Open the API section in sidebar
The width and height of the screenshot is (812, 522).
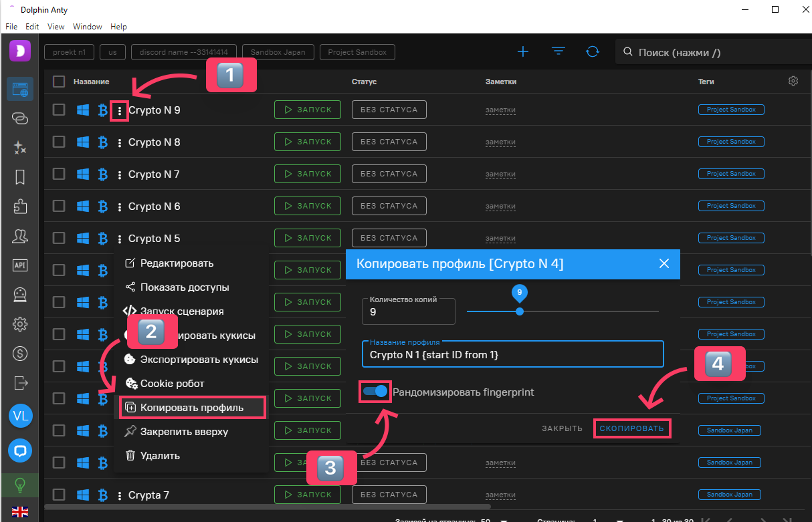point(20,265)
